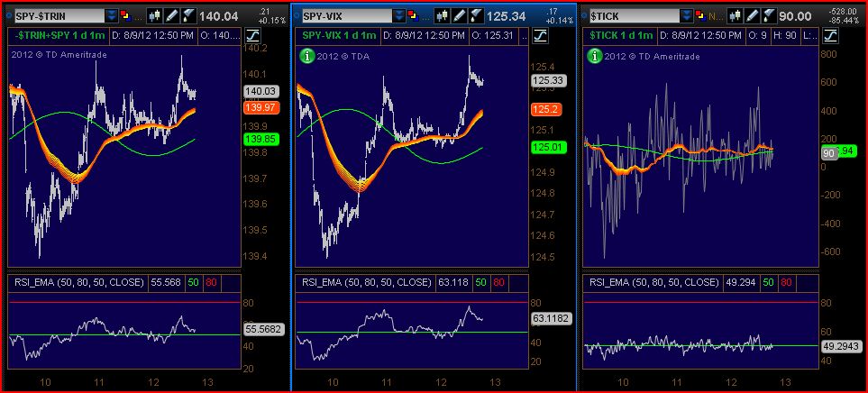Click SPY-VIX symbol input field
The width and height of the screenshot is (868, 393).
[x=346, y=16]
